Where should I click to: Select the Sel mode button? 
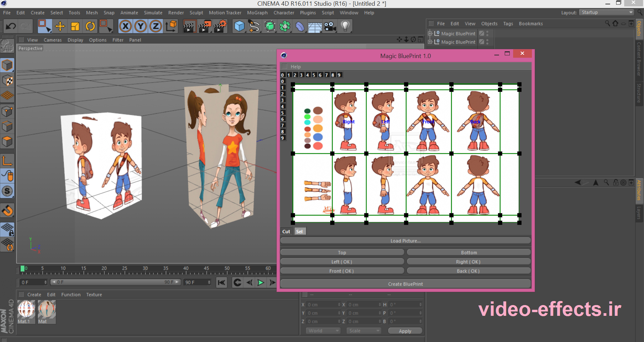pyautogui.click(x=299, y=232)
